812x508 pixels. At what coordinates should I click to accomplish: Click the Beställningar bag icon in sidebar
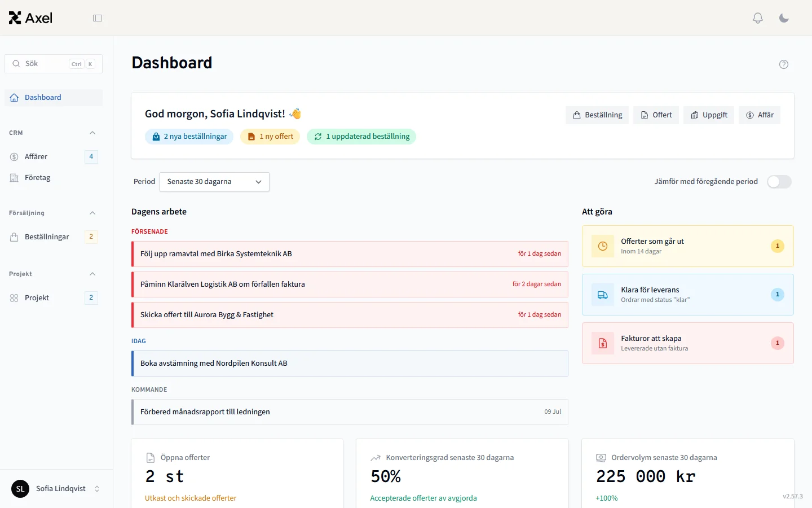[14, 237]
